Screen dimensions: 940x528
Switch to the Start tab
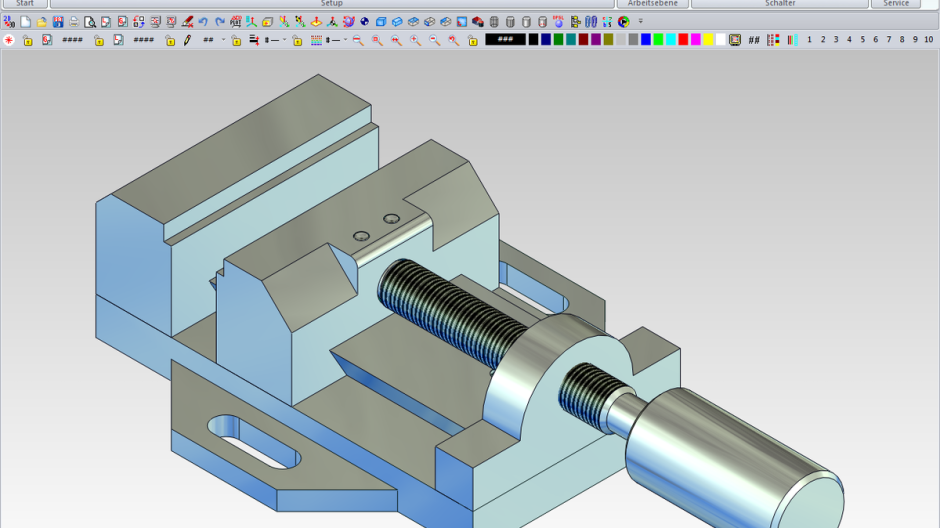tap(24, 4)
